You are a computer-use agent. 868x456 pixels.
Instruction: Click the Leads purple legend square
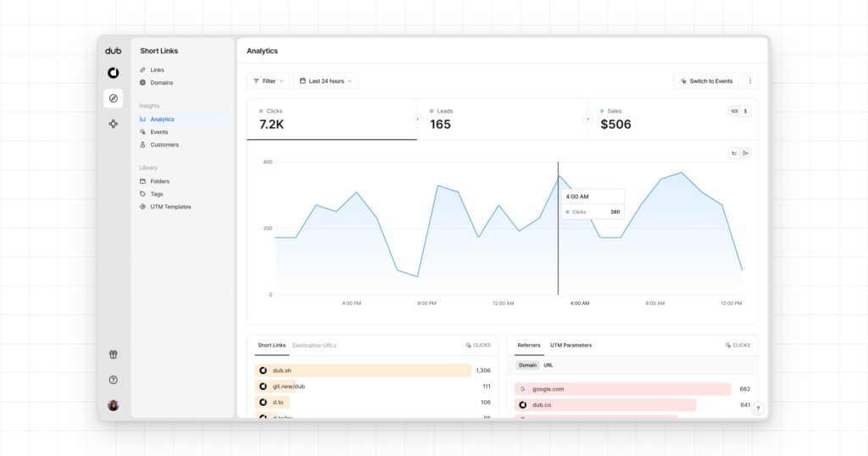point(431,111)
